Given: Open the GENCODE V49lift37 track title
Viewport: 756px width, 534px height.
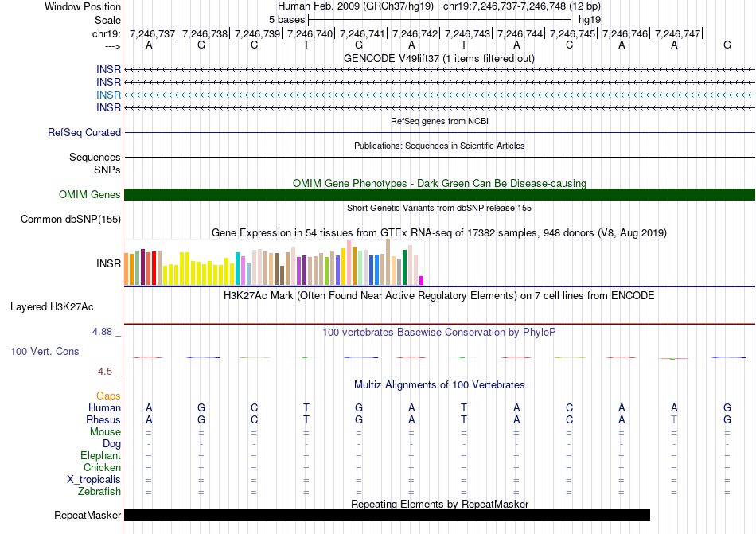Looking at the screenshot, I should click(438, 58).
